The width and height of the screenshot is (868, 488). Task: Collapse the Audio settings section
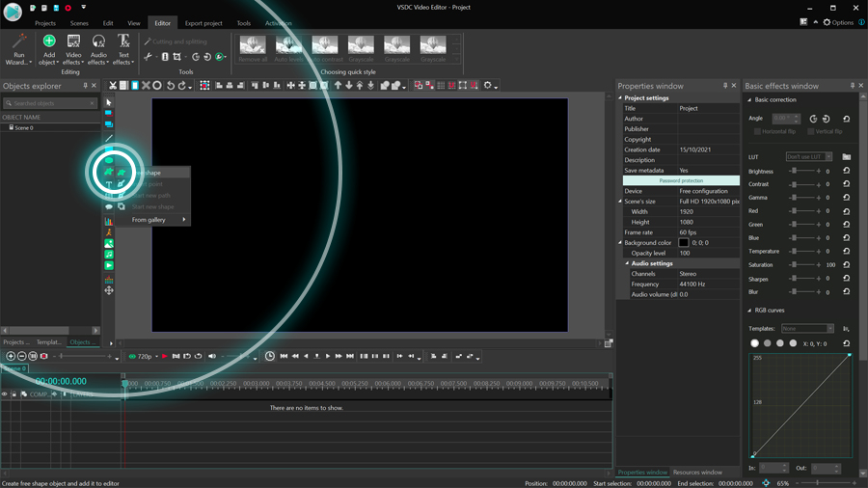click(x=627, y=263)
